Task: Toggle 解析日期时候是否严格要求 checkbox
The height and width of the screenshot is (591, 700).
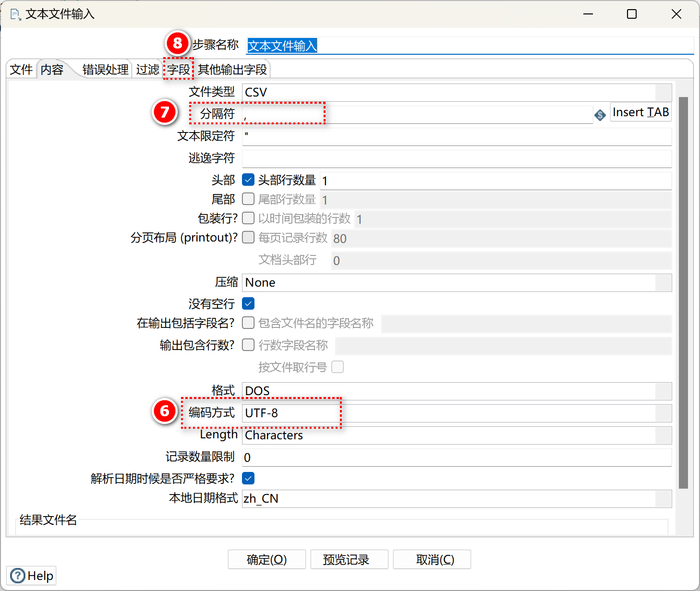Action: point(248,478)
